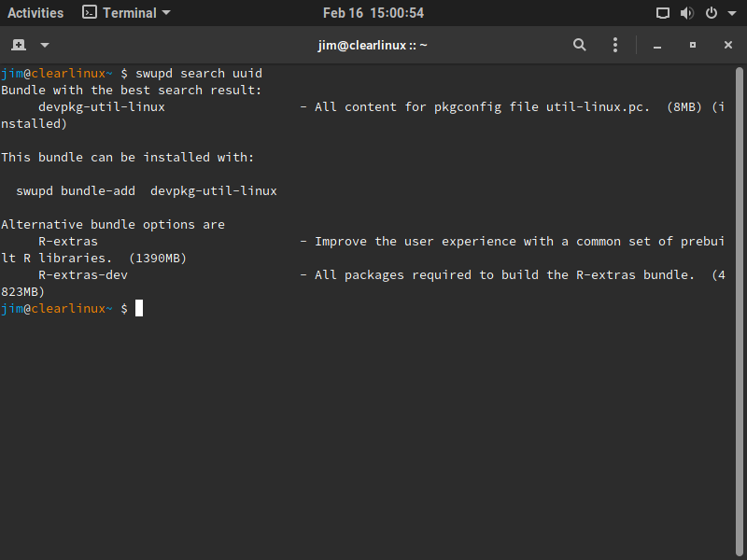Expand the new tab options arrow
This screenshot has height=560, width=747.
click(45, 45)
